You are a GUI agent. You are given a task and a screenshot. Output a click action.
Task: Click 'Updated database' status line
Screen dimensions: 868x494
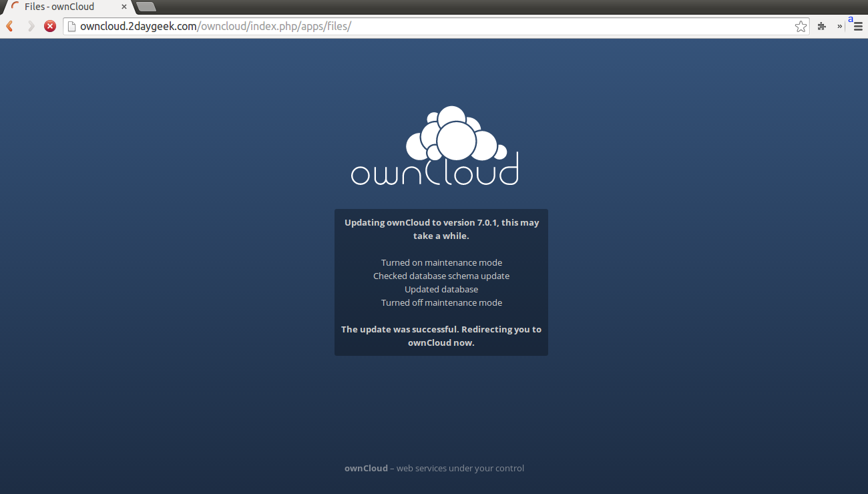pyautogui.click(x=441, y=289)
